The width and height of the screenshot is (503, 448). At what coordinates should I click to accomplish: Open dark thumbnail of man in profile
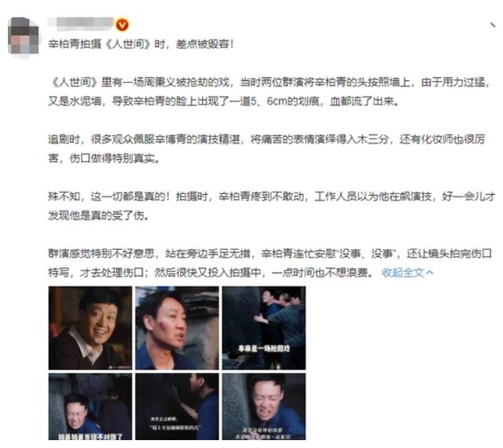177,406
